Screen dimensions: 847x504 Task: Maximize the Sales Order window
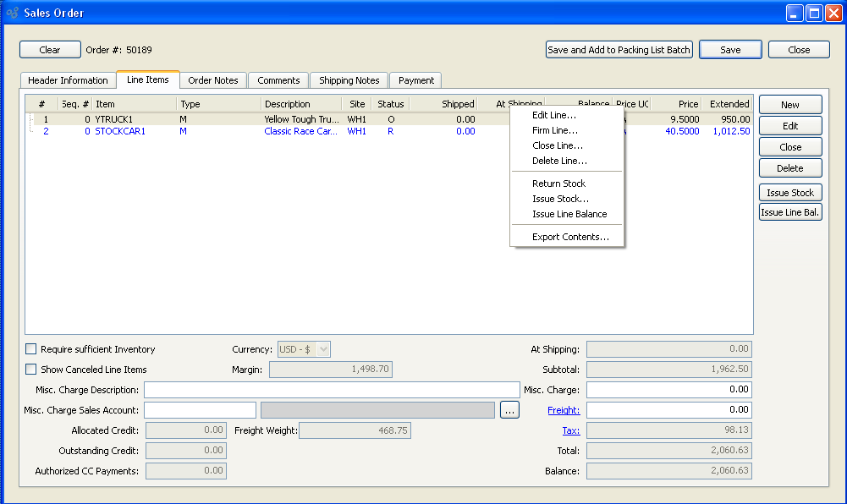click(x=814, y=13)
